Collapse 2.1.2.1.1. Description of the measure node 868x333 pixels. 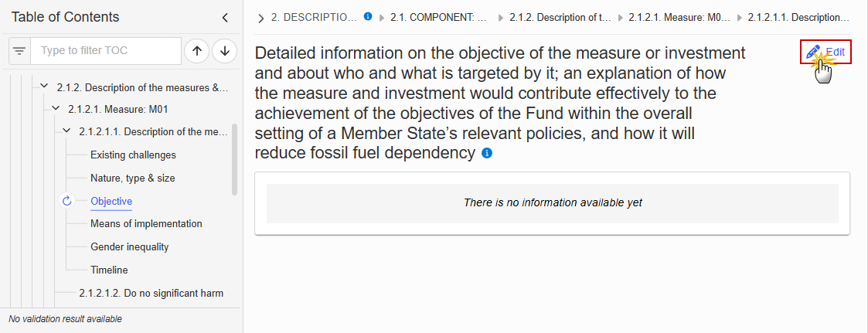tap(67, 131)
